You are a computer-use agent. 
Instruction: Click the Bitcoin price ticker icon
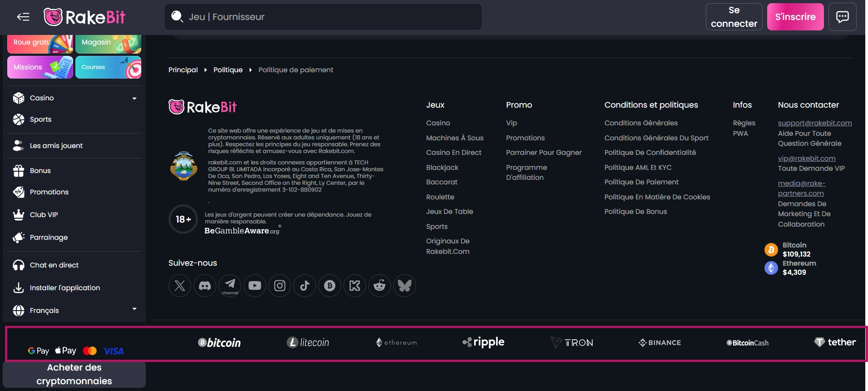pyautogui.click(x=771, y=249)
